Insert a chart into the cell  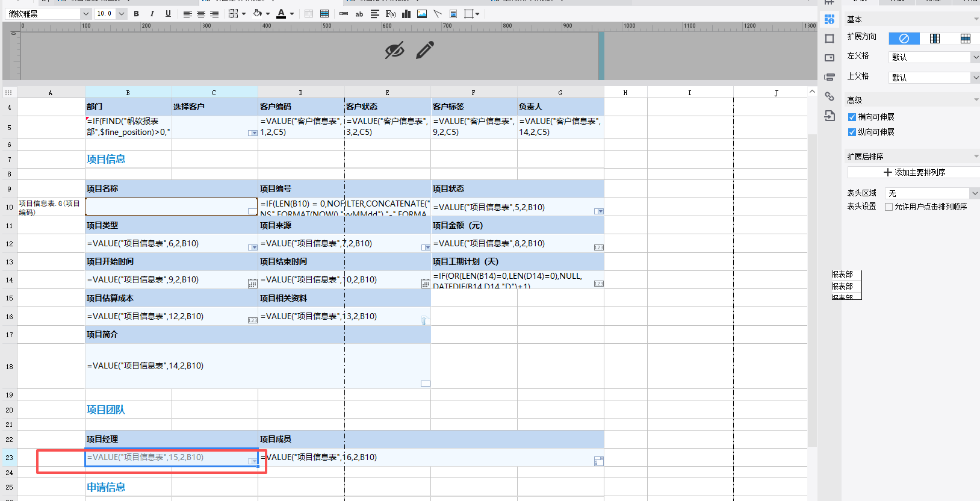click(406, 14)
